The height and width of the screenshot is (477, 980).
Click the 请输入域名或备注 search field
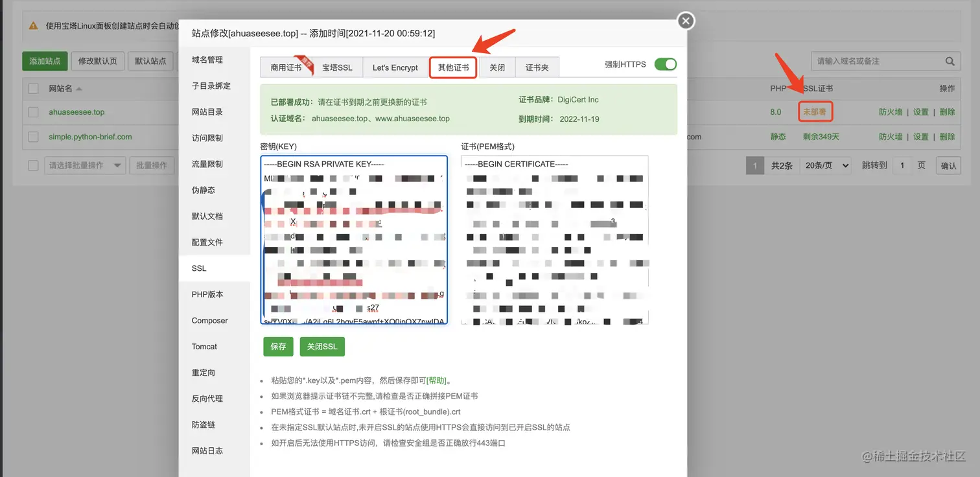[x=878, y=61]
